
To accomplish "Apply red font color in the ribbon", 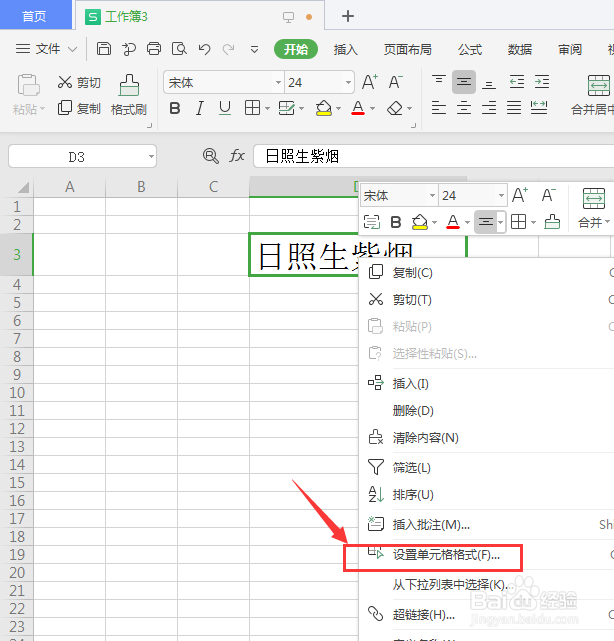I will coord(358,108).
